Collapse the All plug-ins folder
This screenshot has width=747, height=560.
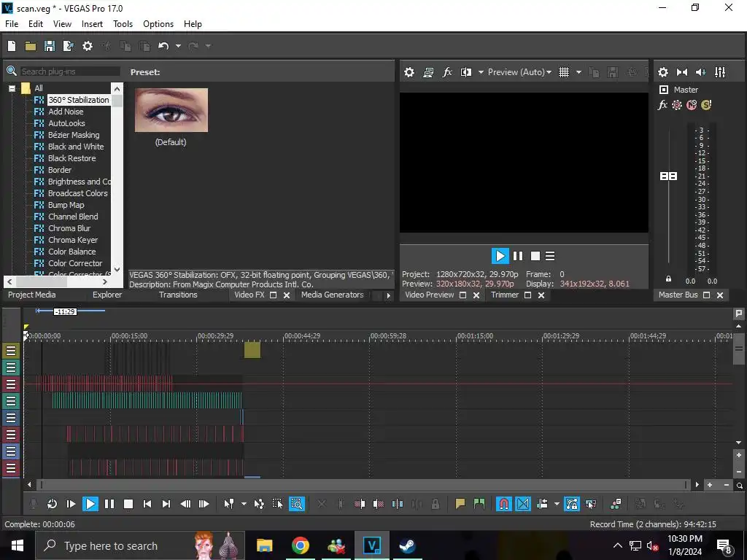point(12,88)
